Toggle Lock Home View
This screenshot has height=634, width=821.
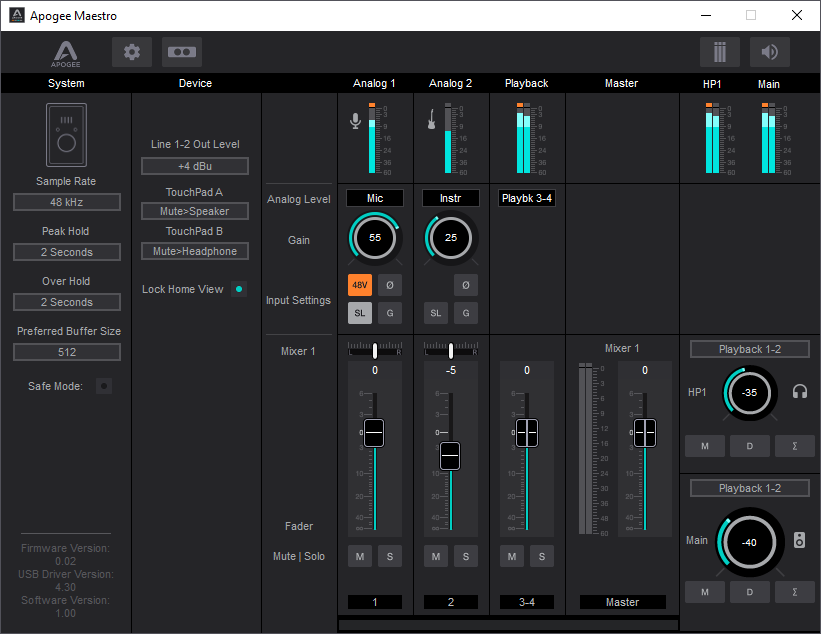(x=239, y=289)
